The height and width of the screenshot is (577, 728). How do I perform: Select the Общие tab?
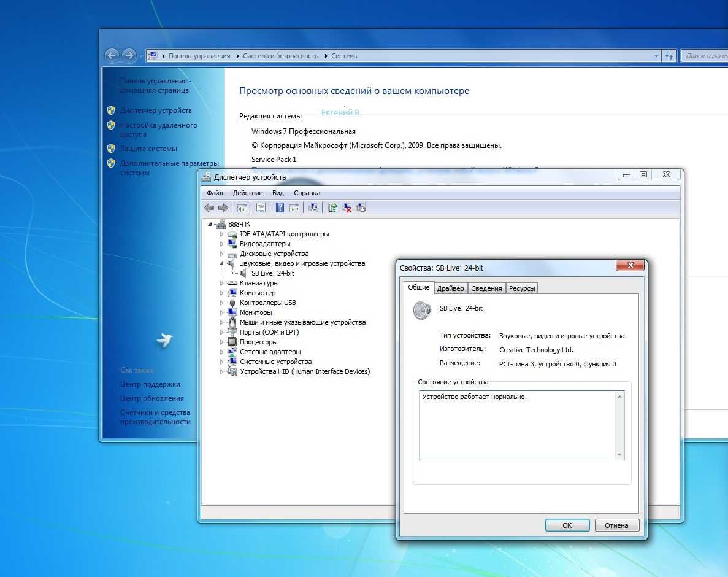(x=419, y=287)
